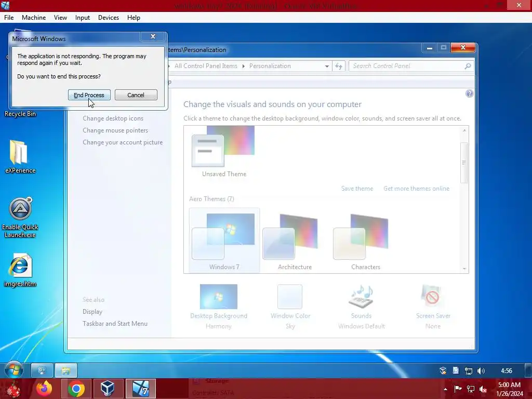Select the Architecture theme
This screenshot has width=532, height=399.
tap(294, 241)
